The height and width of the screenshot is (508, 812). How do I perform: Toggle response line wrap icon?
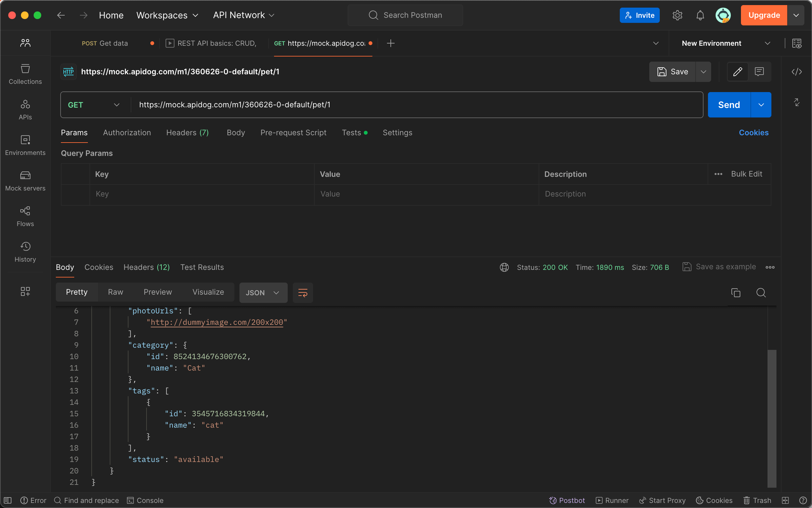303,293
